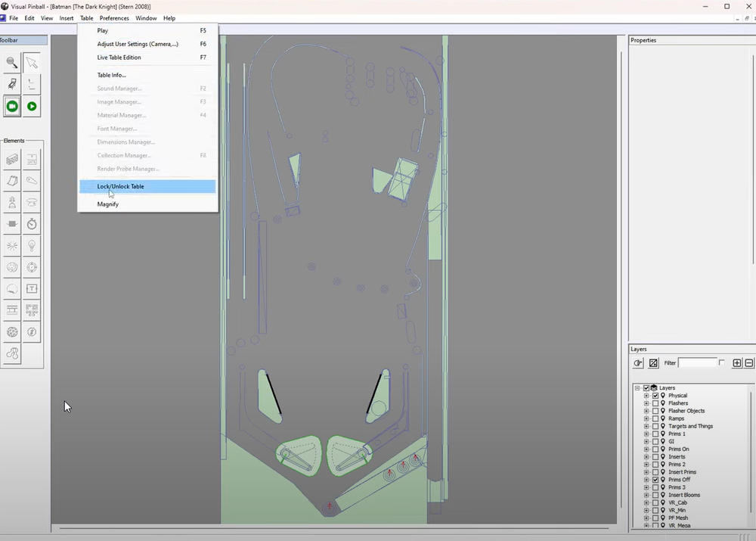Choose the Light bulb element tool
This screenshot has height=541, width=756.
32,246
